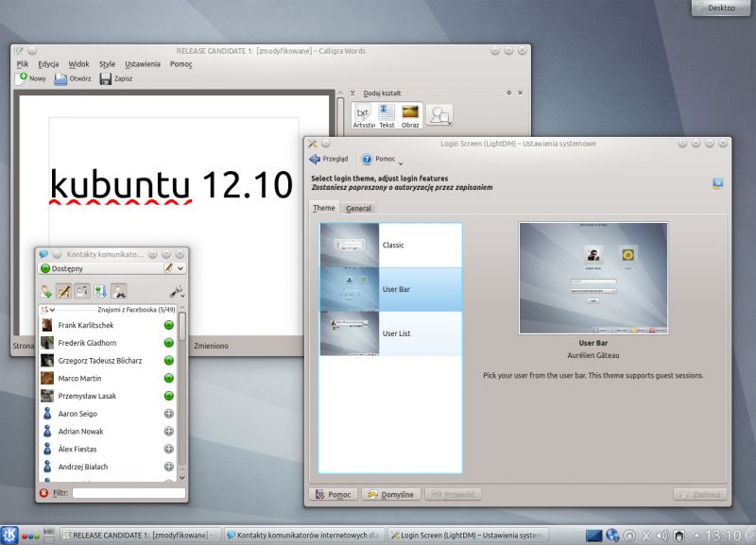Switch to Kontakty komunikatorów taskbar entry
756x545 pixels.
pos(305,536)
